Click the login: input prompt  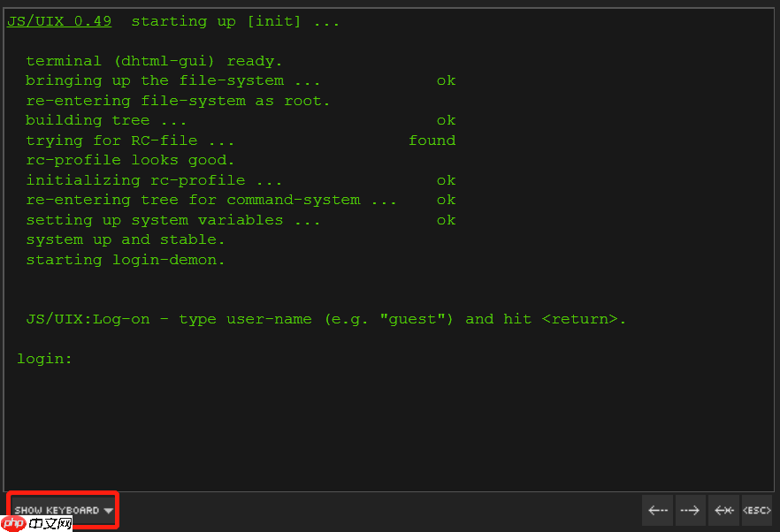[44, 358]
